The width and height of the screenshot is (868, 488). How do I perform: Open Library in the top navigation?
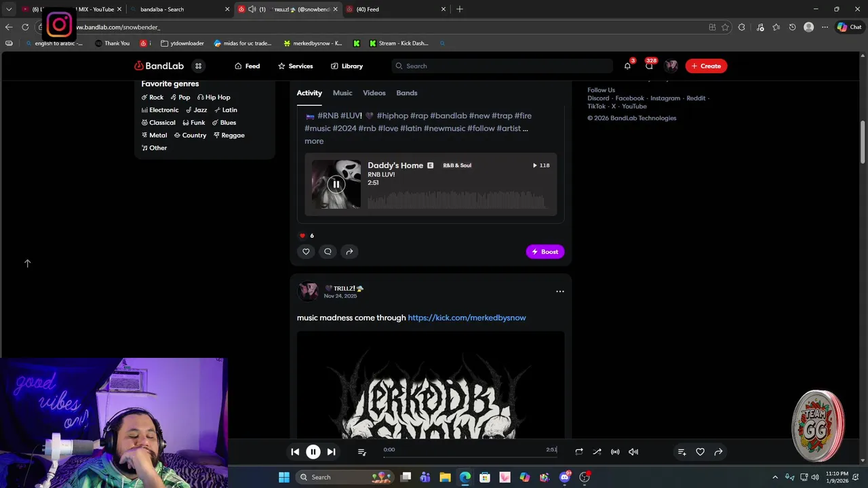click(347, 66)
